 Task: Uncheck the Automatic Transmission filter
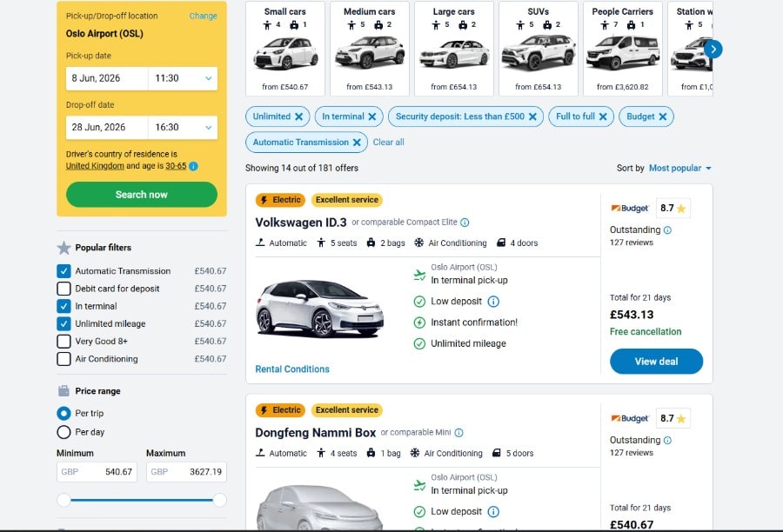point(64,271)
